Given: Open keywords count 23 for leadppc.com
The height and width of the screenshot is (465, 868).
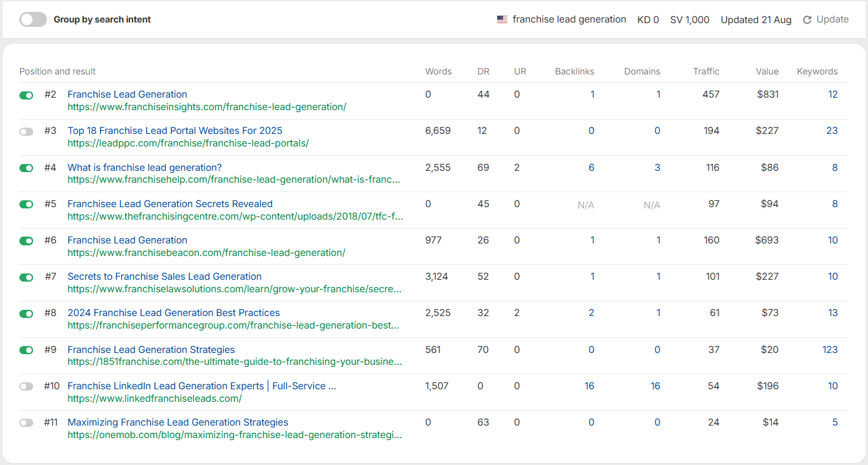Looking at the screenshot, I should pos(832,131).
